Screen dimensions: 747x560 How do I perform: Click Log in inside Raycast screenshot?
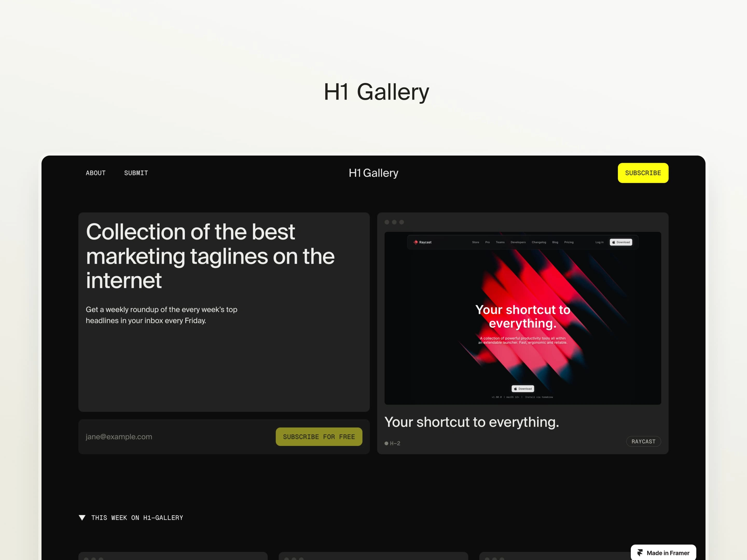[x=599, y=242]
